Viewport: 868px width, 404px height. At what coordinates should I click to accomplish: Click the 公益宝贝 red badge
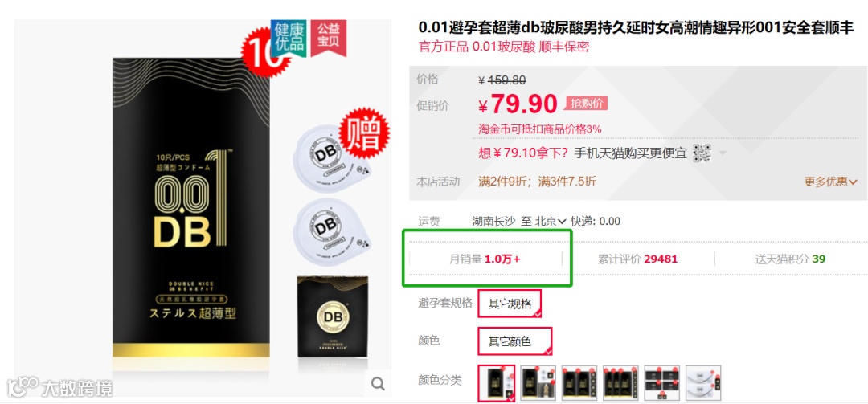click(328, 39)
